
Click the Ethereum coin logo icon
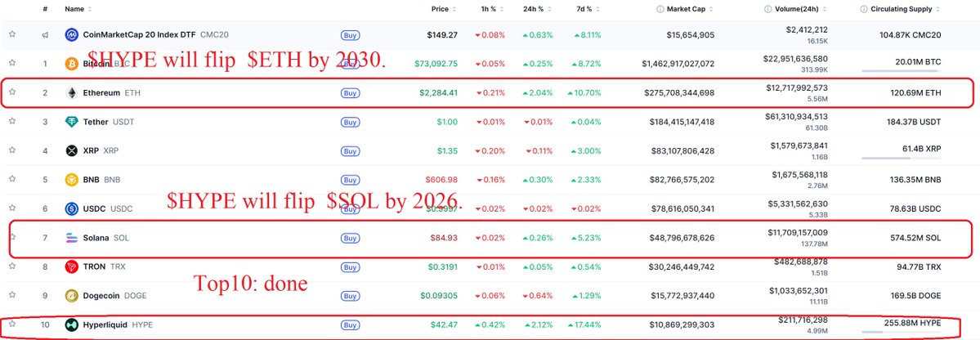pyautogui.click(x=71, y=93)
